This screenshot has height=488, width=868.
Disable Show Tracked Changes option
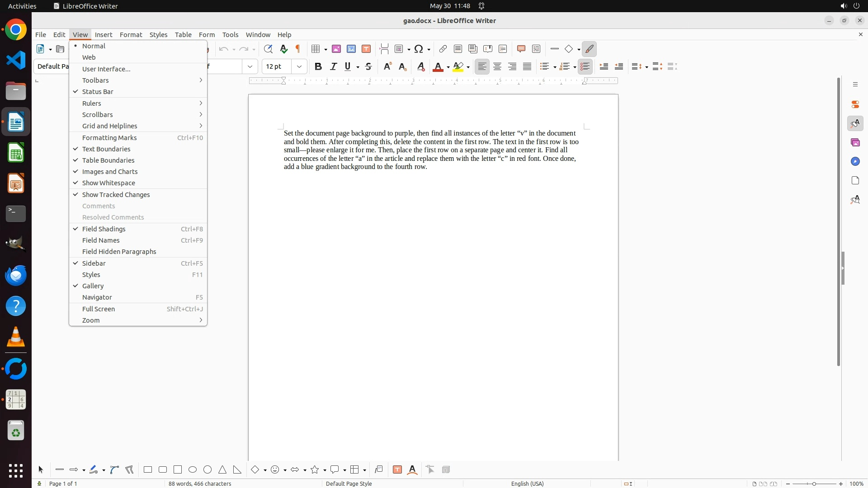(116, 195)
